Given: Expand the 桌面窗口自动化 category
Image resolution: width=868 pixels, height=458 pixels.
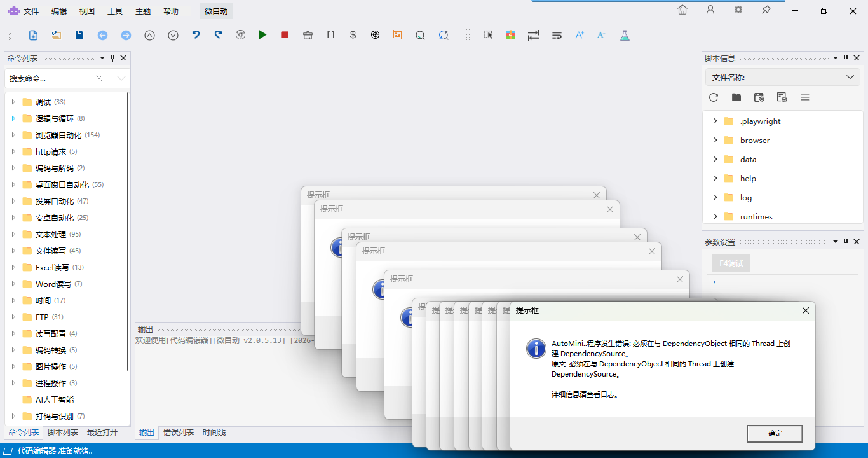Looking at the screenshot, I should point(13,184).
